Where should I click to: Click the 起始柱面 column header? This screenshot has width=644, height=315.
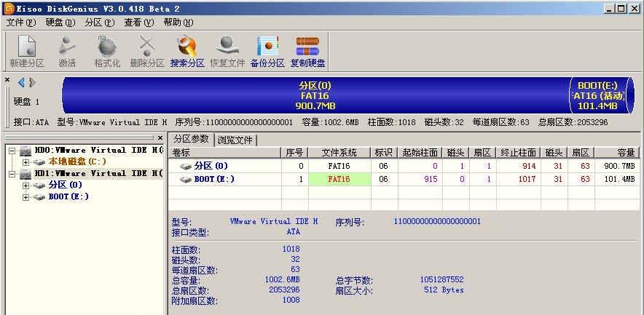tap(420, 153)
